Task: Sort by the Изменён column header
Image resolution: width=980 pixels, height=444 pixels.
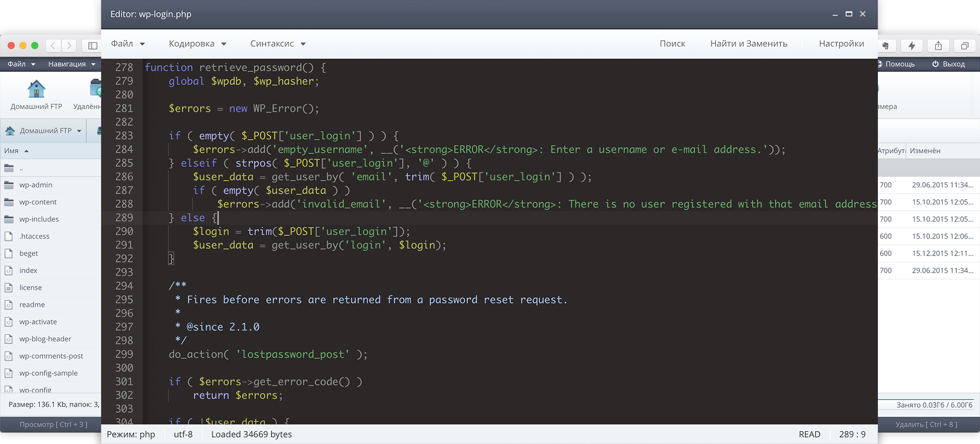Action: [x=925, y=151]
